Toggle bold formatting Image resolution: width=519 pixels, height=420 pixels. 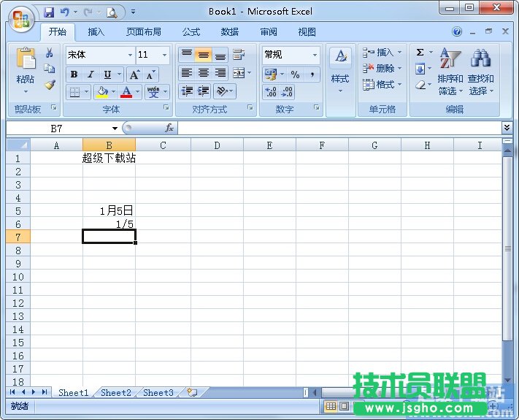pyautogui.click(x=74, y=75)
